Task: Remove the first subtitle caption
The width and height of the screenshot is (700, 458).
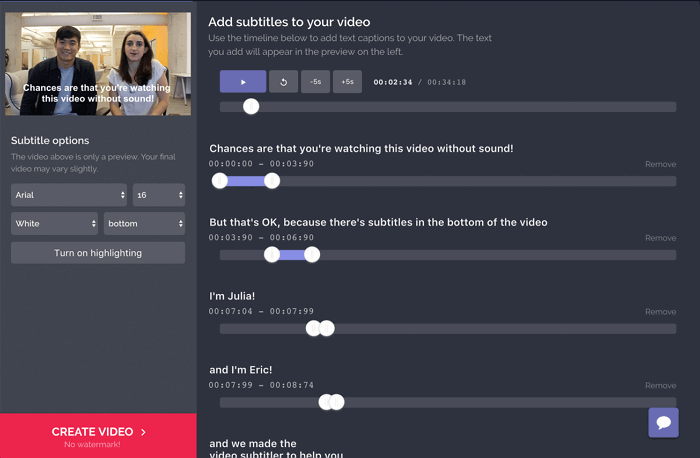Action: coord(660,164)
